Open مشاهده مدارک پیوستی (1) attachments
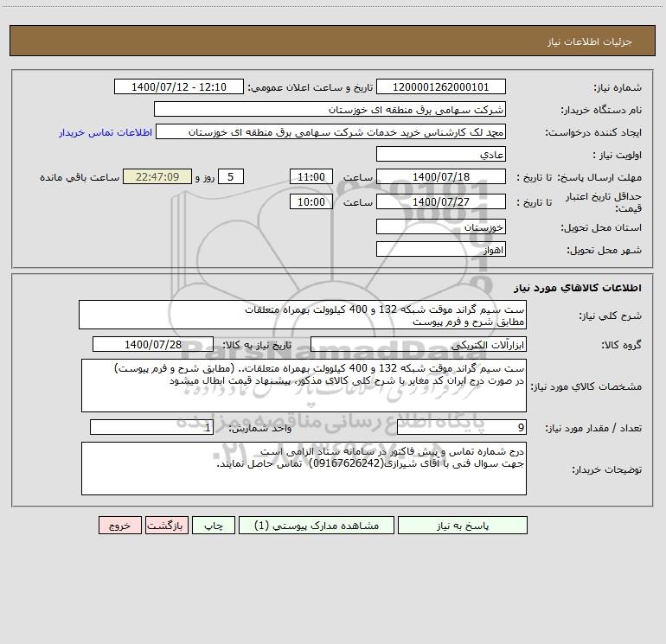The height and width of the screenshot is (644, 666). pos(316,525)
